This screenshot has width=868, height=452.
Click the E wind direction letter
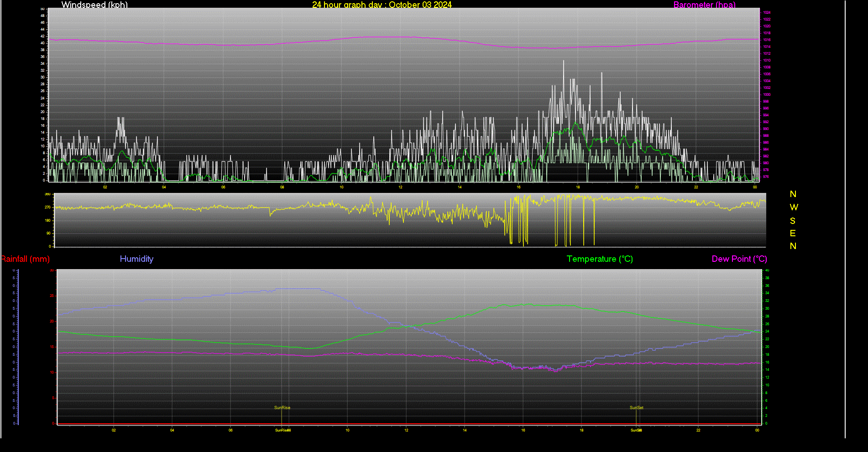(793, 234)
